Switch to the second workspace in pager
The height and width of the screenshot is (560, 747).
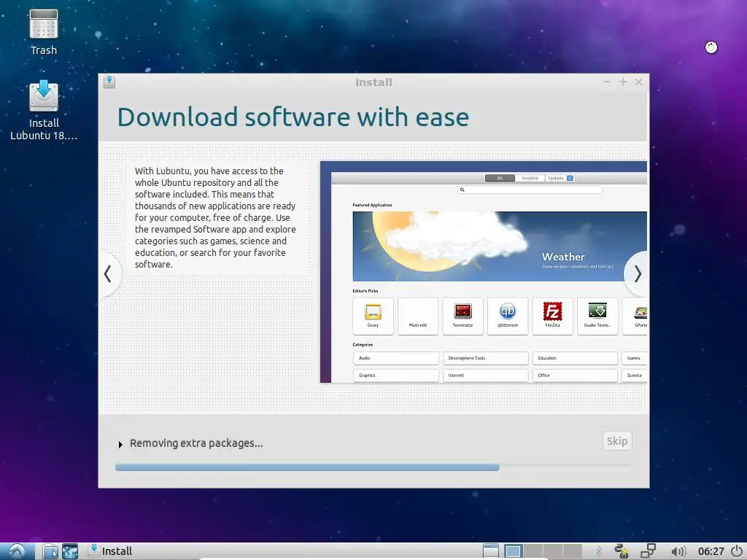click(533, 551)
